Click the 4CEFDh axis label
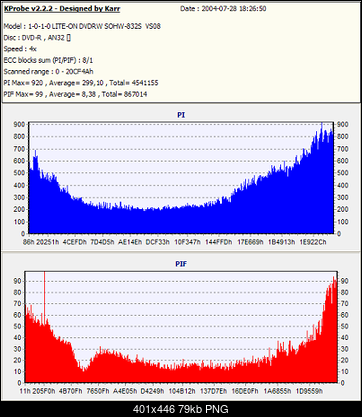The height and width of the screenshot is (417, 362). pos(75,242)
